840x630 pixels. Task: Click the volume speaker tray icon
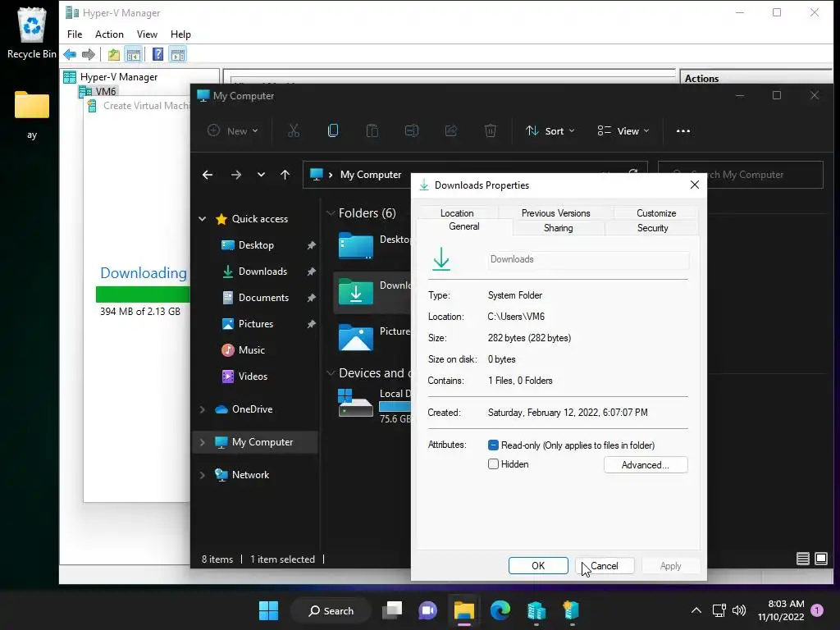(x=739, y=610)
